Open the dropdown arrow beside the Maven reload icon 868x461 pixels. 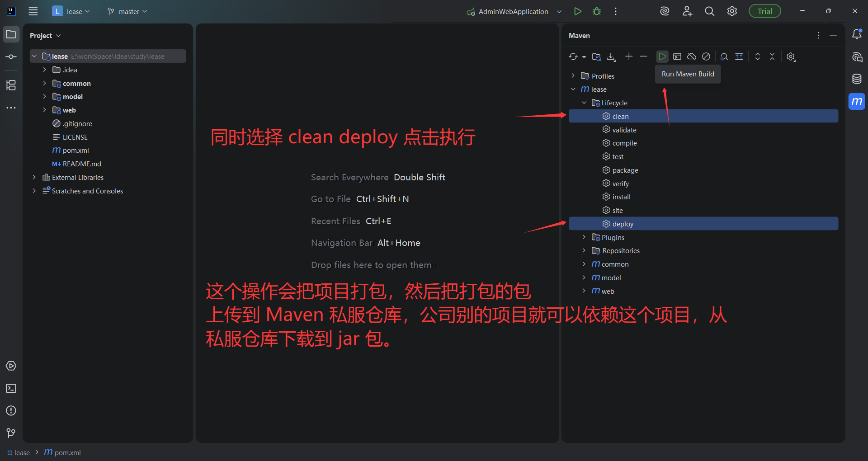[584, 57]
